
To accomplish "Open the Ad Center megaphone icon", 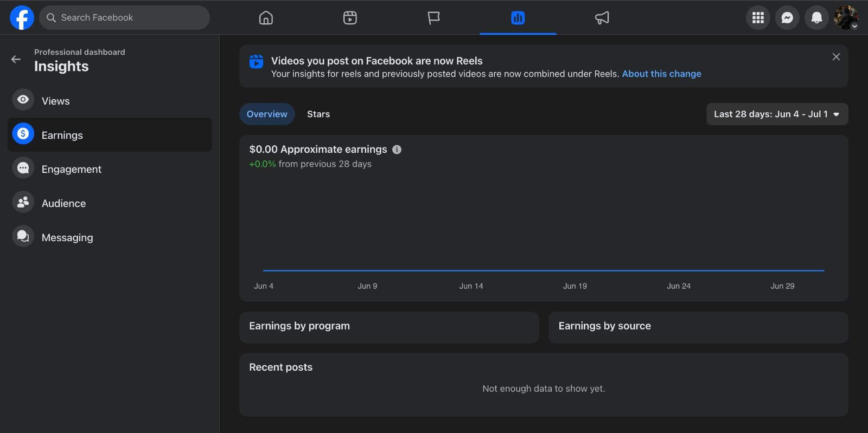I will (x=602, y=18).
